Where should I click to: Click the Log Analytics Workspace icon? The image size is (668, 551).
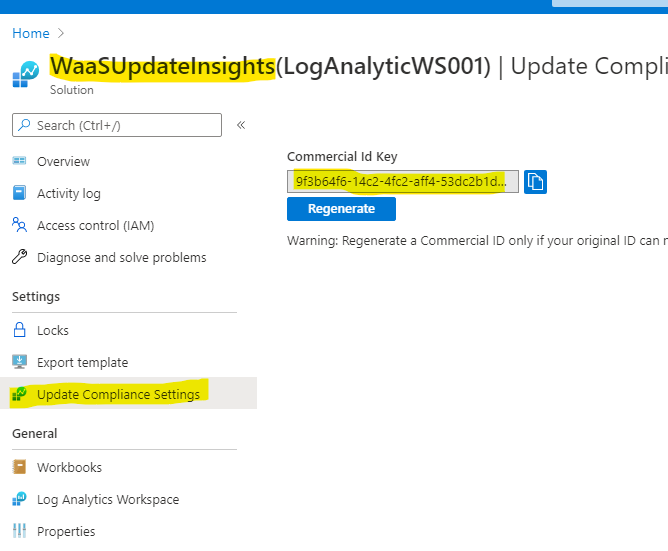point(19,499)
